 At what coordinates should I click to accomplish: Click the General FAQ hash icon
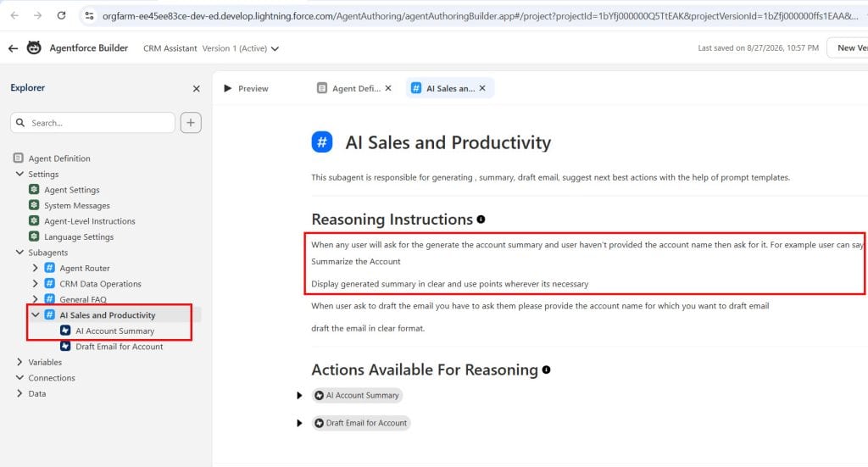50,299
